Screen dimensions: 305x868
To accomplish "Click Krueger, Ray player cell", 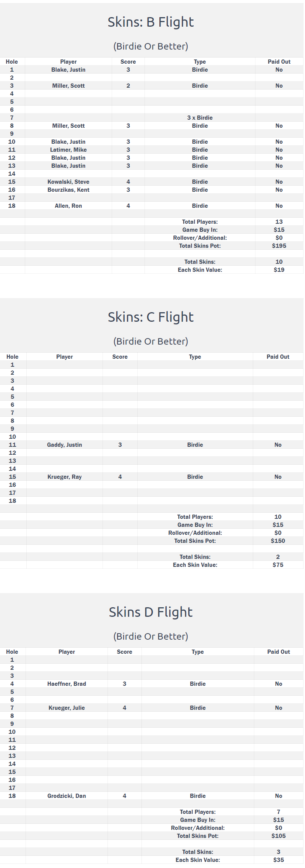I will [x=64, y=477].
